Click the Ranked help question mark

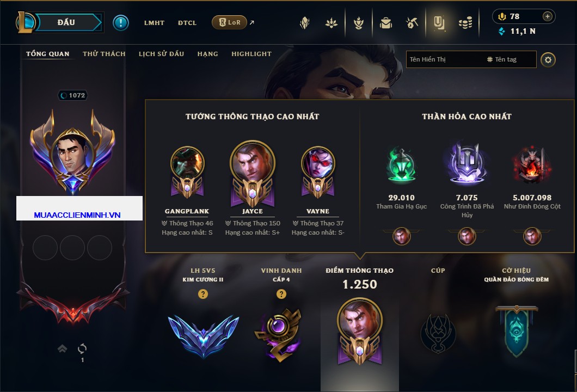pyautogui.click(x=202, y=293)
